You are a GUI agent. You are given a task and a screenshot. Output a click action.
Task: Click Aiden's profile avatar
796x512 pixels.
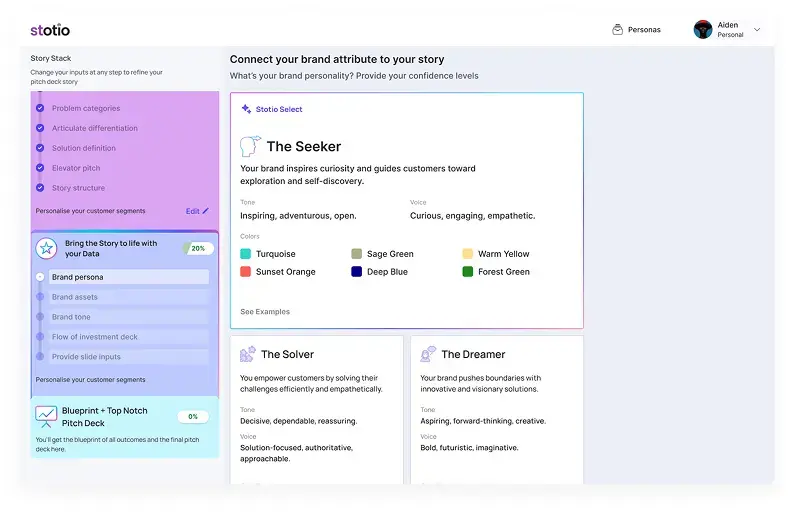(x=703, y=29)
